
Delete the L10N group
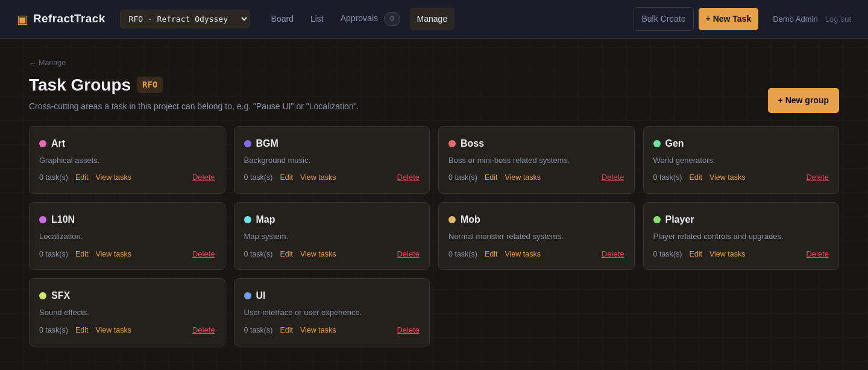coord(204,254)
